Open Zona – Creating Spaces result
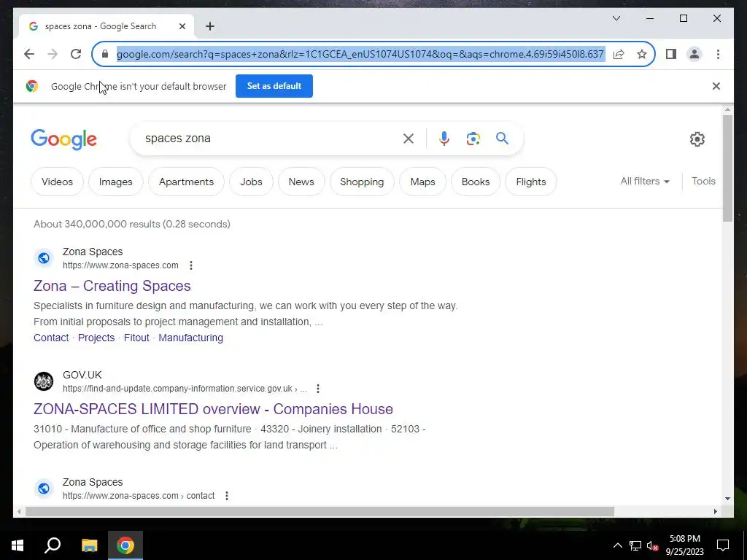The width and height of the screenshot is (747, 560). (112, 286)
